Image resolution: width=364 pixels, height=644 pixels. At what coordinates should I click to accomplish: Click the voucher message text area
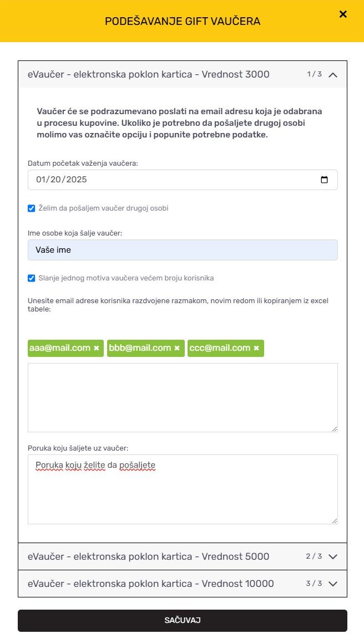point(183,489)
